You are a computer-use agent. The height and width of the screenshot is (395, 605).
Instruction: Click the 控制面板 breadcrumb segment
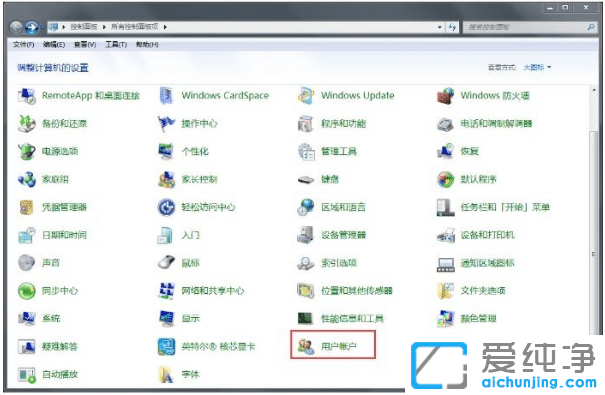click(84, 27)
